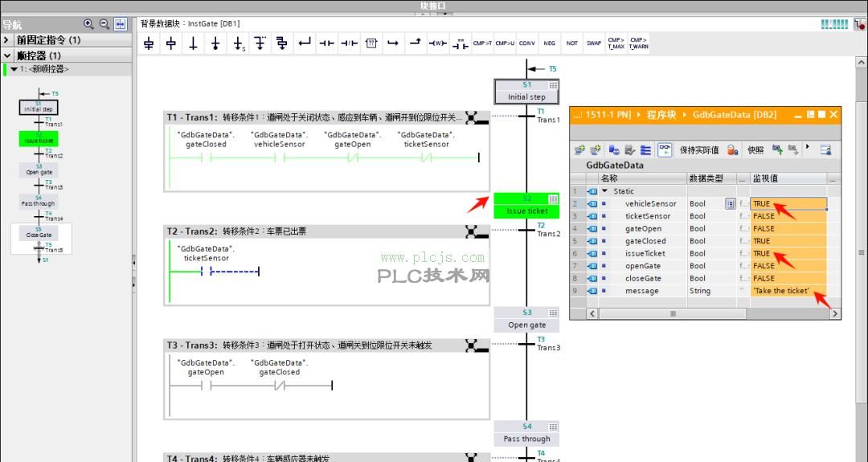The width and height of the screenshot is (868, 462).
Task: Insert CONV instruction
Action: [527, 43]
